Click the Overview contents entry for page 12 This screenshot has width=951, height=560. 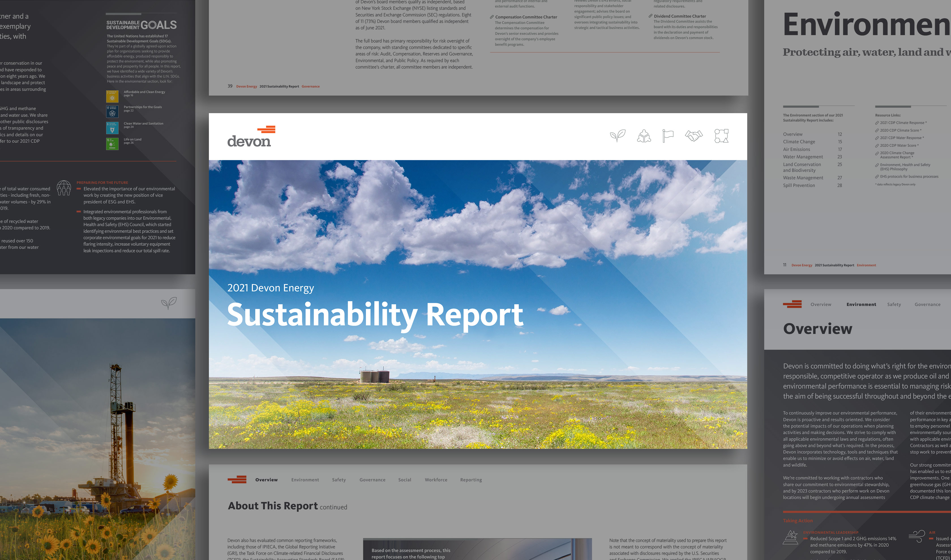pos(812,134)
